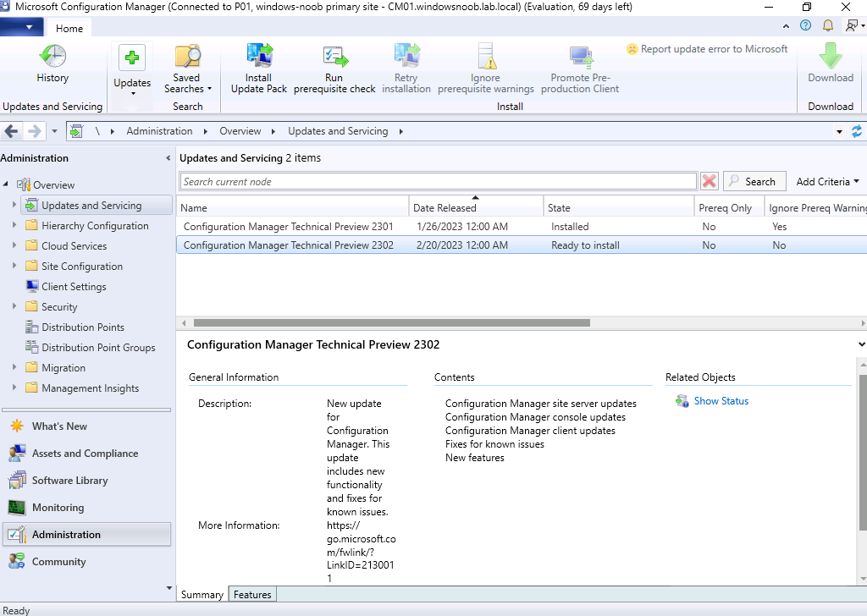
Task: Click the details pane vertical scrollbar
Action: (863, 453)
